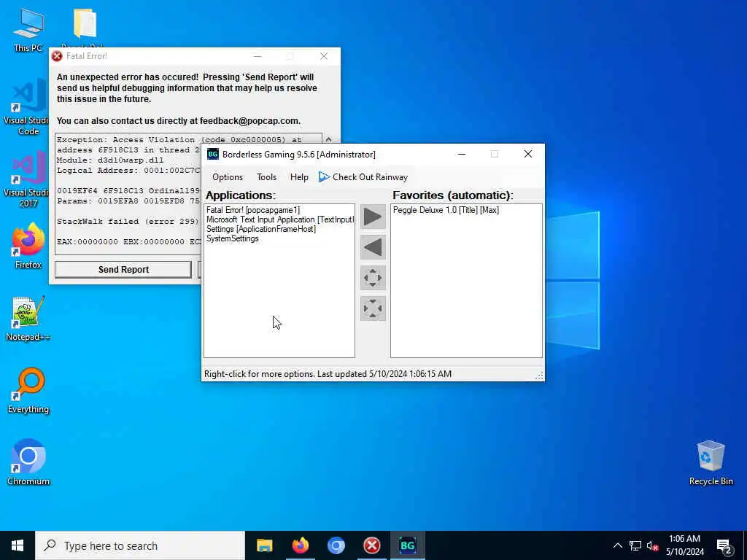Switch to Firefox on the taskbar

click(300, 545)
